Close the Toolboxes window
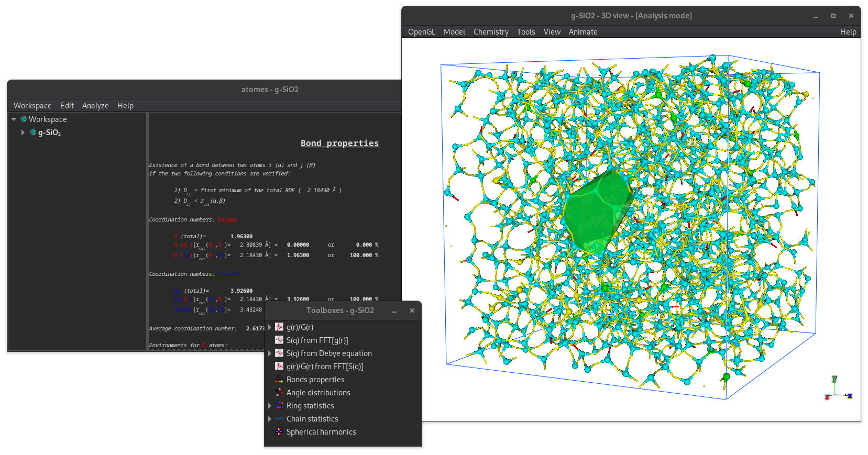The width and height of the screenshot is (868, 455). point(412,310)
